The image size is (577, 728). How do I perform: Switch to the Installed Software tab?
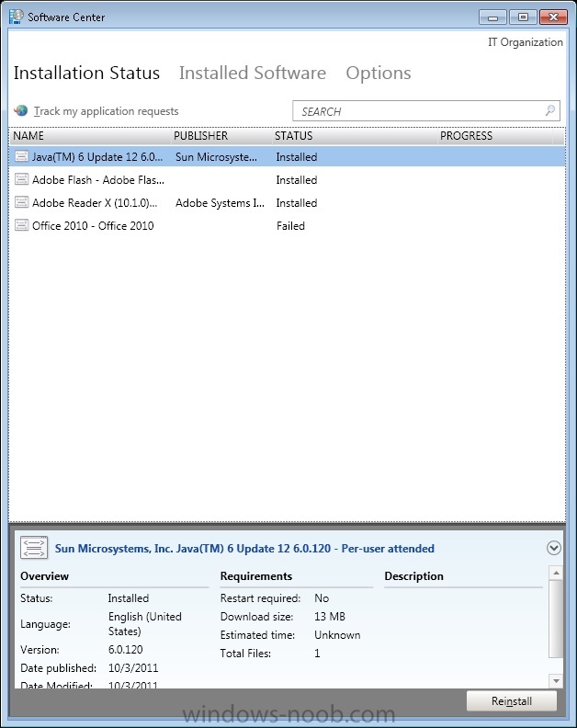[x=253, y=73]
